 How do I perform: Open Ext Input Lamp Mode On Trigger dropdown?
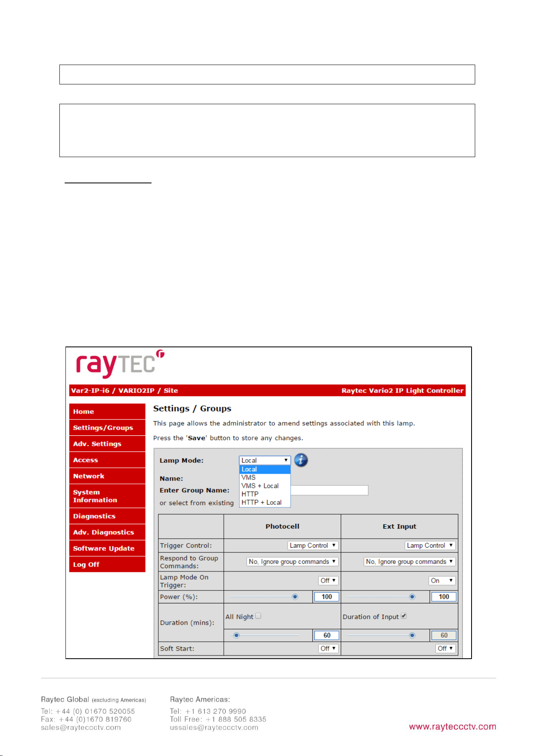tap(442, 581)
